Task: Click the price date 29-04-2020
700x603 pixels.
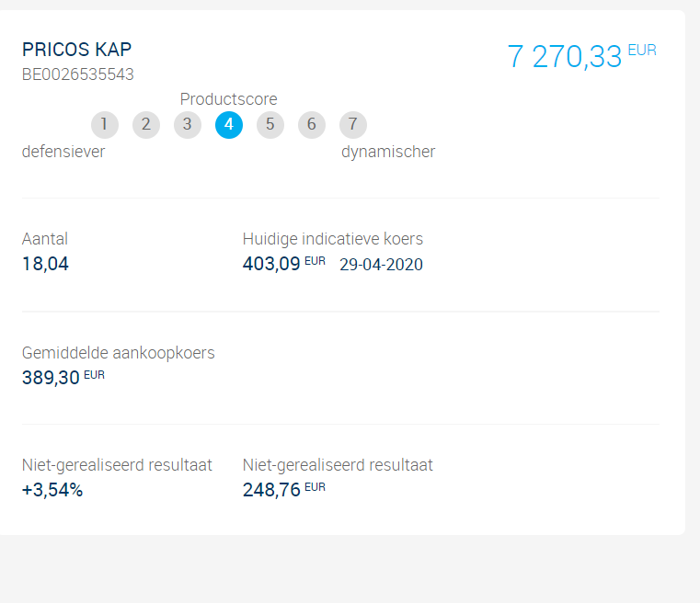Action: [381, 266]
